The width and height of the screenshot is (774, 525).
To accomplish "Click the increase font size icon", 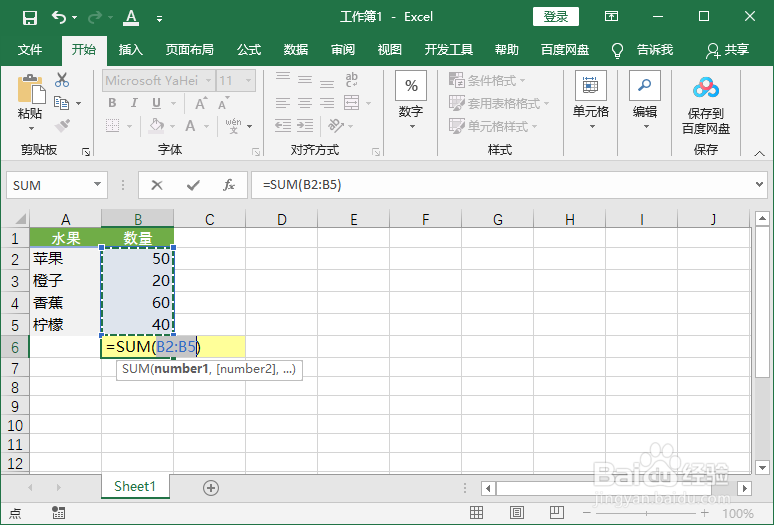I will pyautogui.click(x=200, y=103).
